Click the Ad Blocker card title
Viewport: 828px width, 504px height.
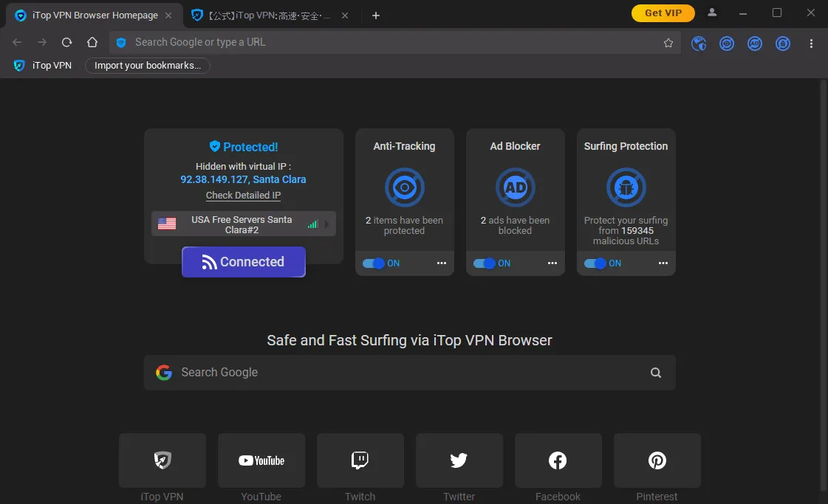[x=516, y=146]
